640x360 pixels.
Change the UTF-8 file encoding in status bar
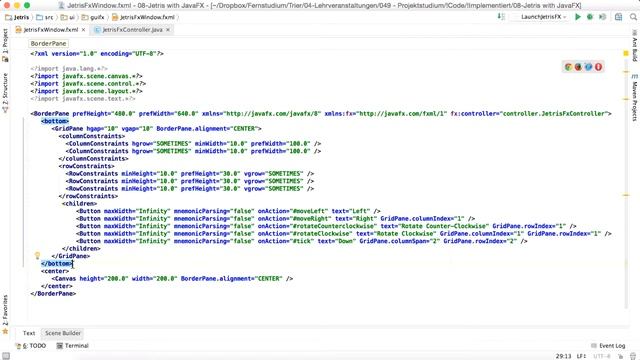(602, 356)
